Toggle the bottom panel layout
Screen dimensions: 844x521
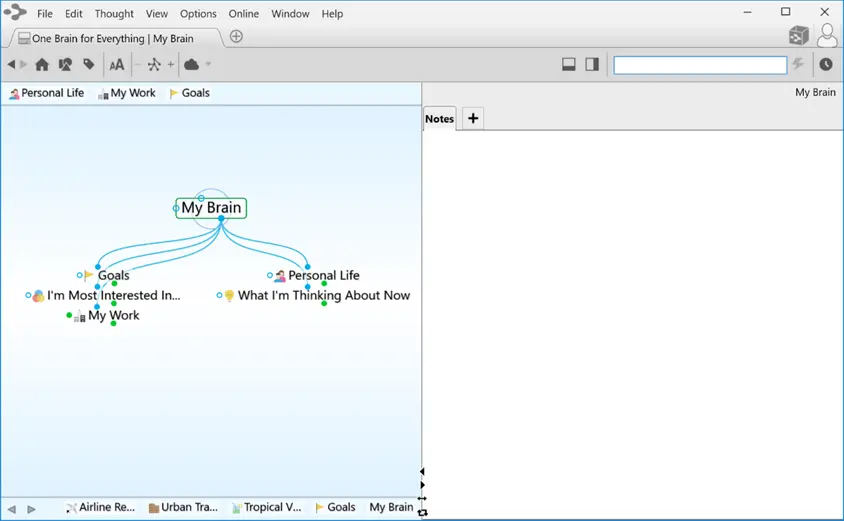[x=568, y=65]
